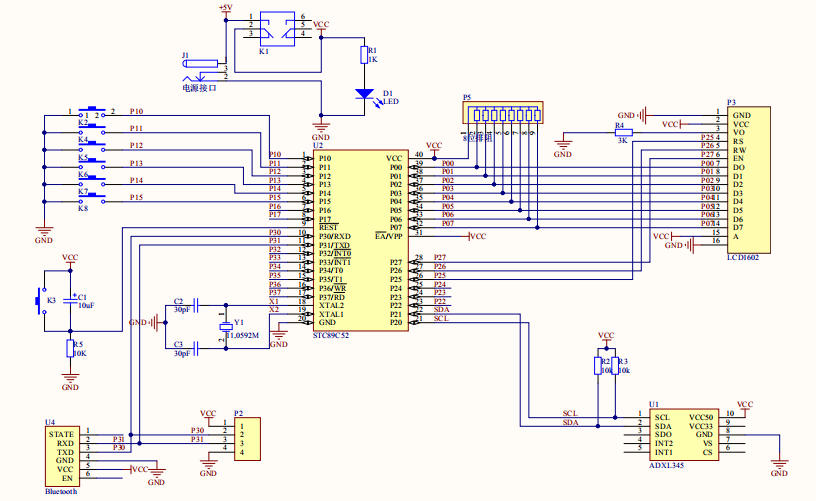Click the U4 Bluetooth module body
Viewport: 816px width, 501px height.
click(x=61, y=456)
